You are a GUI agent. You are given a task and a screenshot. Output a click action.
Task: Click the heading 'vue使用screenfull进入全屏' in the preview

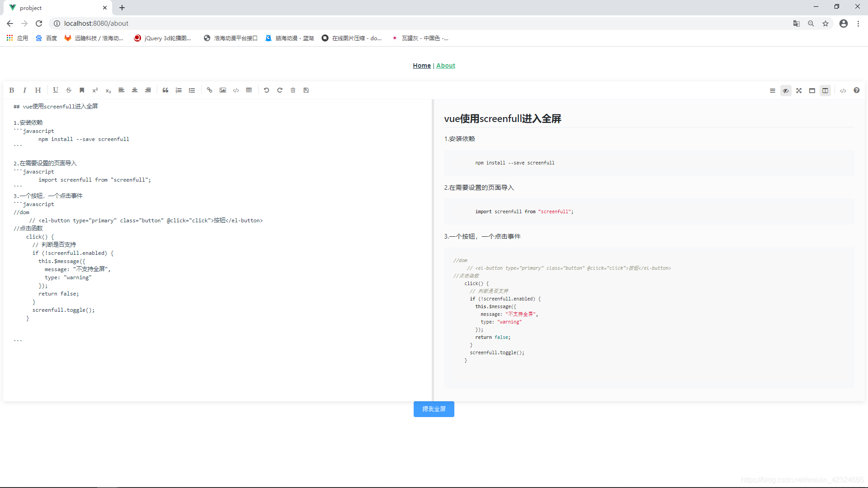pyautogui.click(x=503, y=119)
